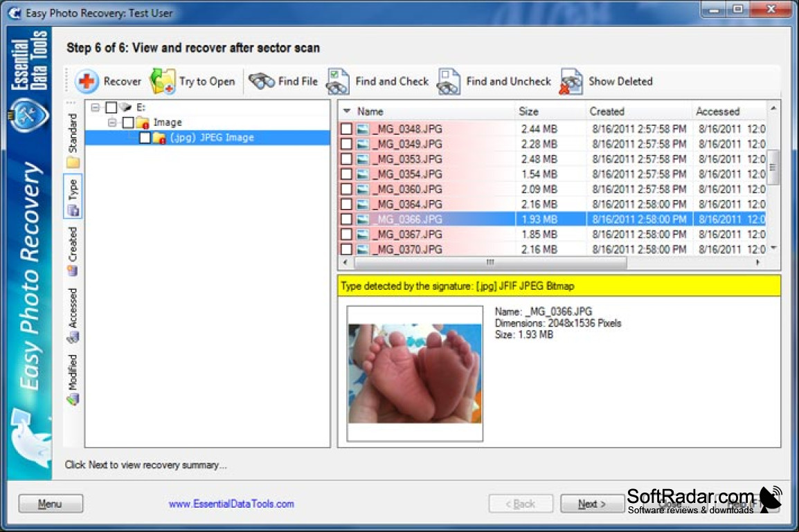The width and height of the screenshot is (799, 532).
Task: Click the file list scroll-up arrow
Action: [773, 109]
